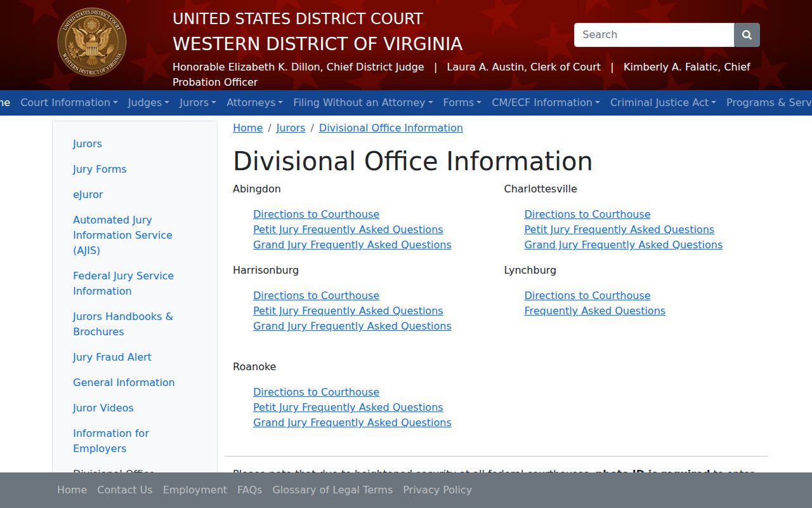Viewport: 812px width, 508px height.
Task: Open Jurors Handbooks & Brochures
Action: tap(123, 324)
